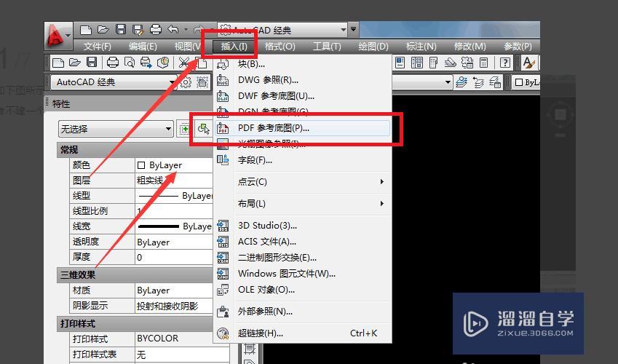
Task: Click the 3D Print icon
Action: coord(163,63)
